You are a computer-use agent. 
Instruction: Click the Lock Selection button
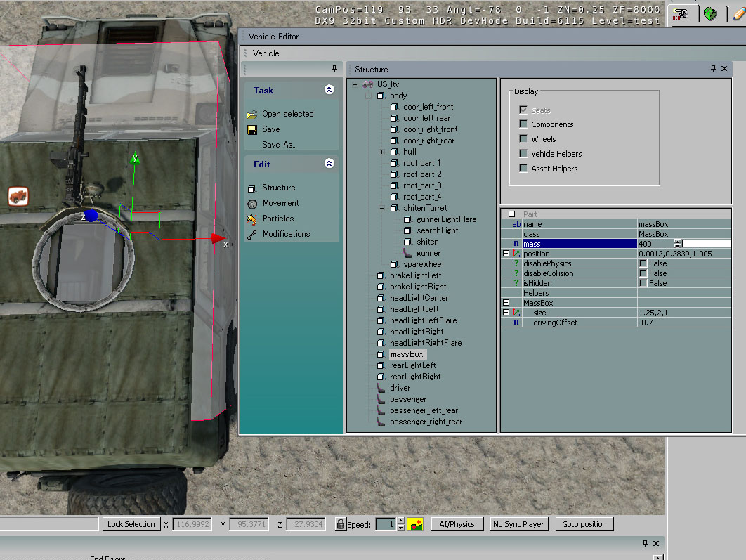pyautogui.click(x=131, y=524)
